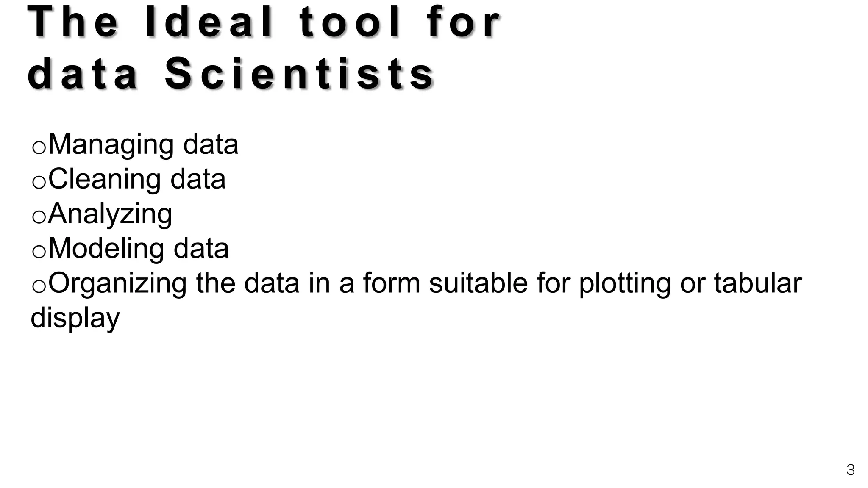This screenshot has width=868, height=488.
Task: Click the word 'Scientists' in the title
Action: point(299,73)
